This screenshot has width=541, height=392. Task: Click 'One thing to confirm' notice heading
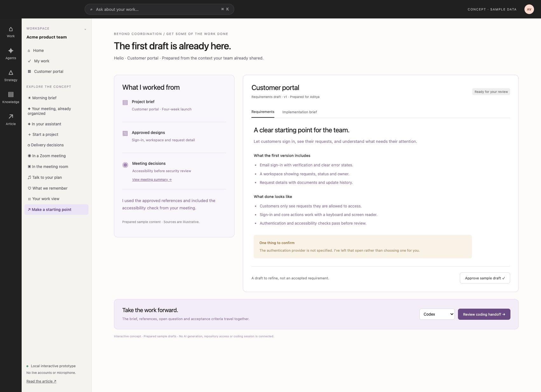pyautogui.click(x=277, y=243)
